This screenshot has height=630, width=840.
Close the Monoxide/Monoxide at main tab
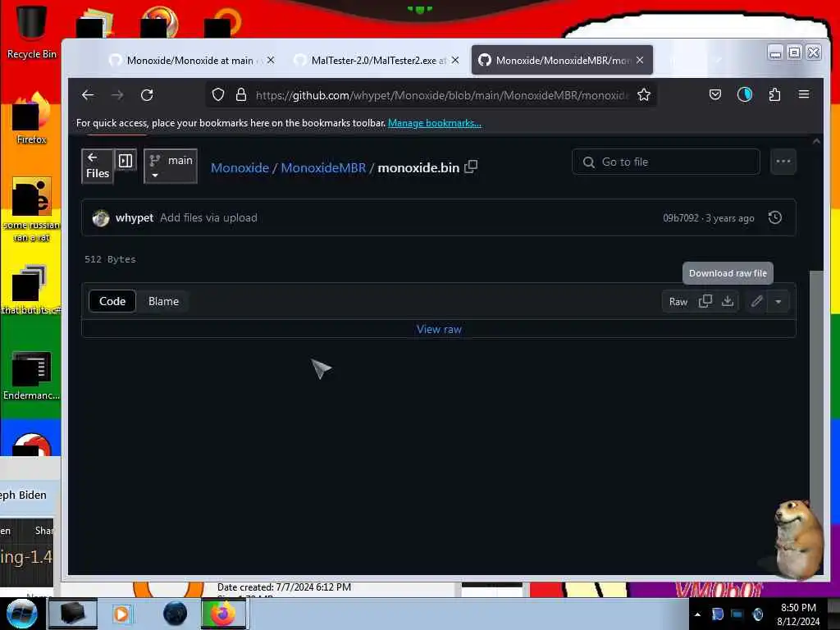click(x=271, y=60)
